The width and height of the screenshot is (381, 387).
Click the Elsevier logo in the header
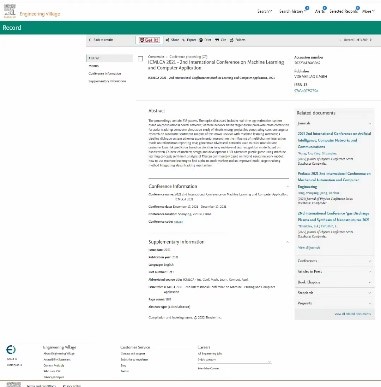point(10,11)
